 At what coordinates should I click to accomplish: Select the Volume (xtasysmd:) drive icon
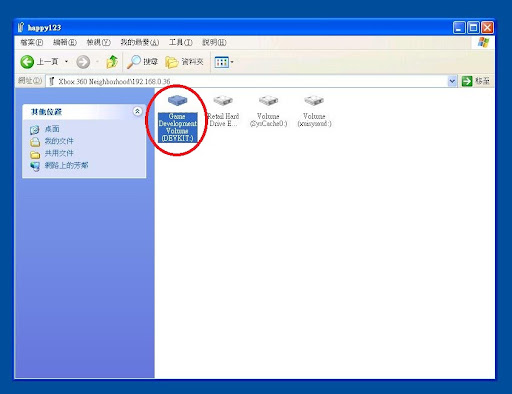314,100
